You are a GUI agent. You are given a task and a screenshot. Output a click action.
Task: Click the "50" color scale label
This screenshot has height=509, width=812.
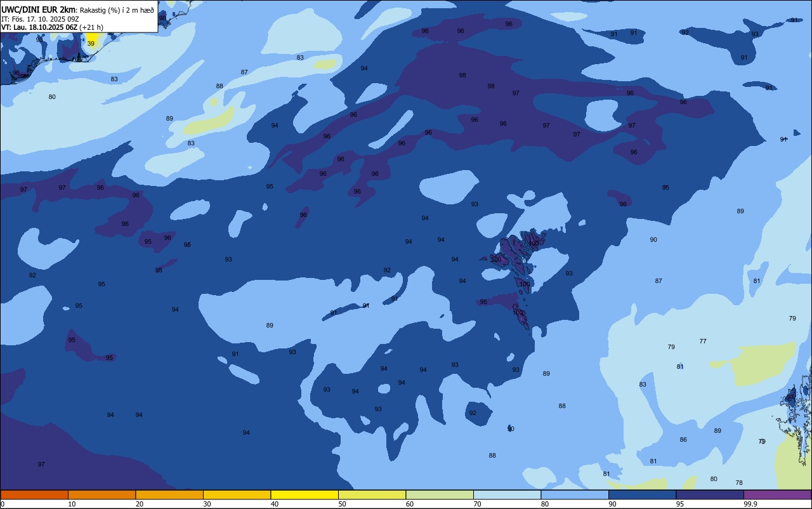click(x=342, y=504)
